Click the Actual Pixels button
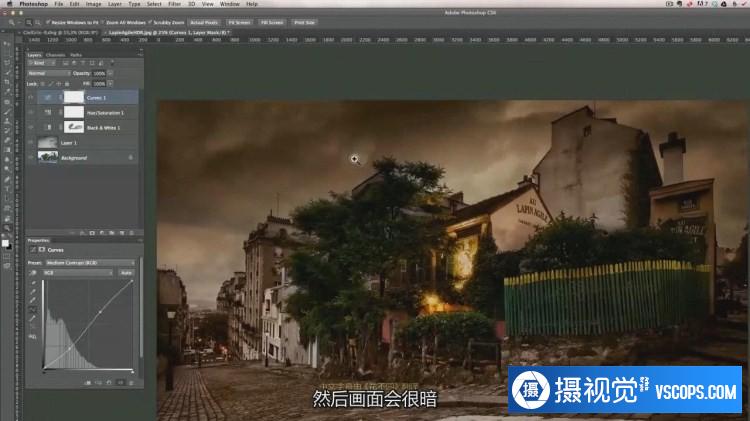The image size is (750, 421). [204, 22]
